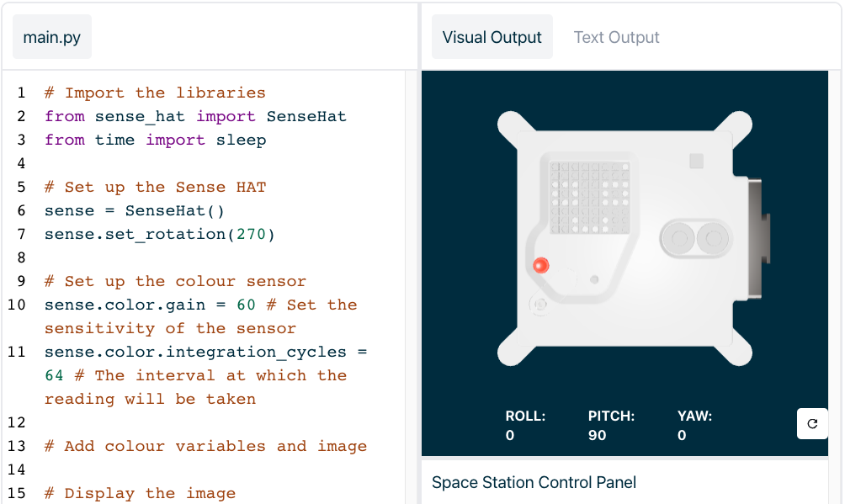Click the red power LED on the Sense HAT
Image resolution: width=845 pixels, height=504 pixels.
(x=541, y=264)
